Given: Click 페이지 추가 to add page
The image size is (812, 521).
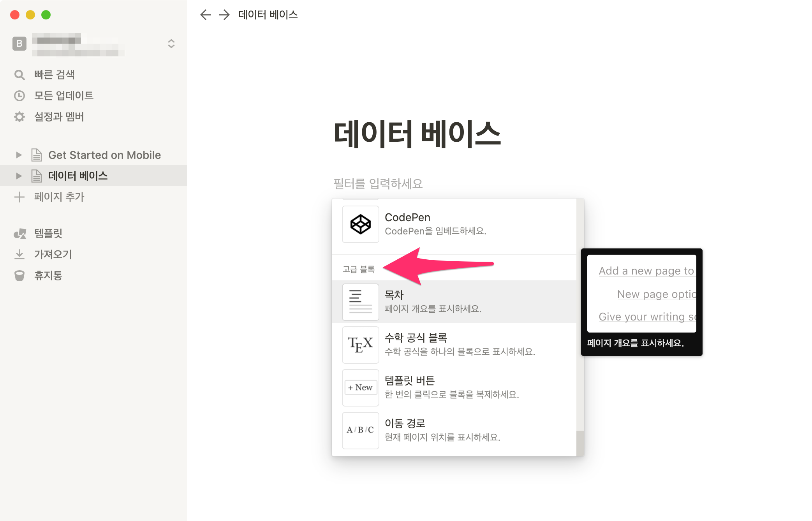Looking at the screenshot, I should 58,197.
